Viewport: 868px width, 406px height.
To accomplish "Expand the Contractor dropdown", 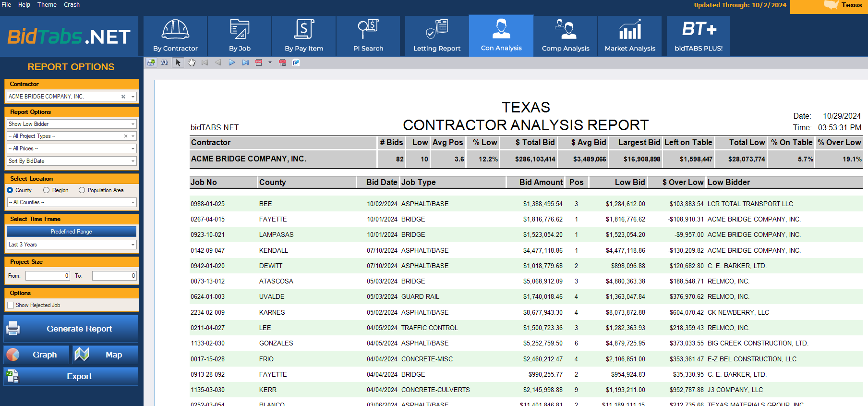I will coord(133,97).
